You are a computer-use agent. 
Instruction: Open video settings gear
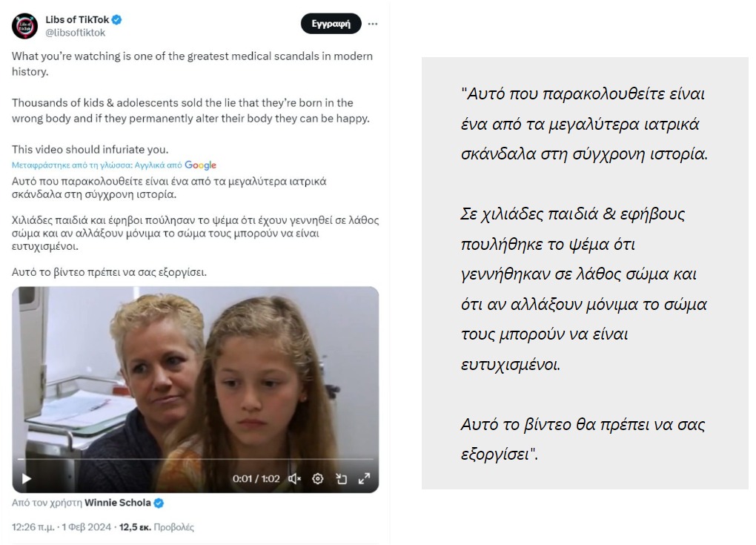tap(318, 478)
